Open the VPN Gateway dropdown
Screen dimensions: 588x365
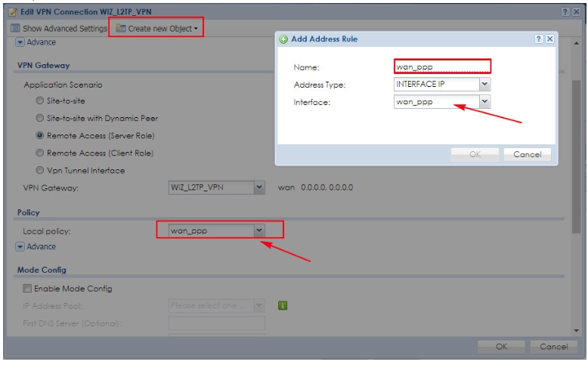(259, 187)
